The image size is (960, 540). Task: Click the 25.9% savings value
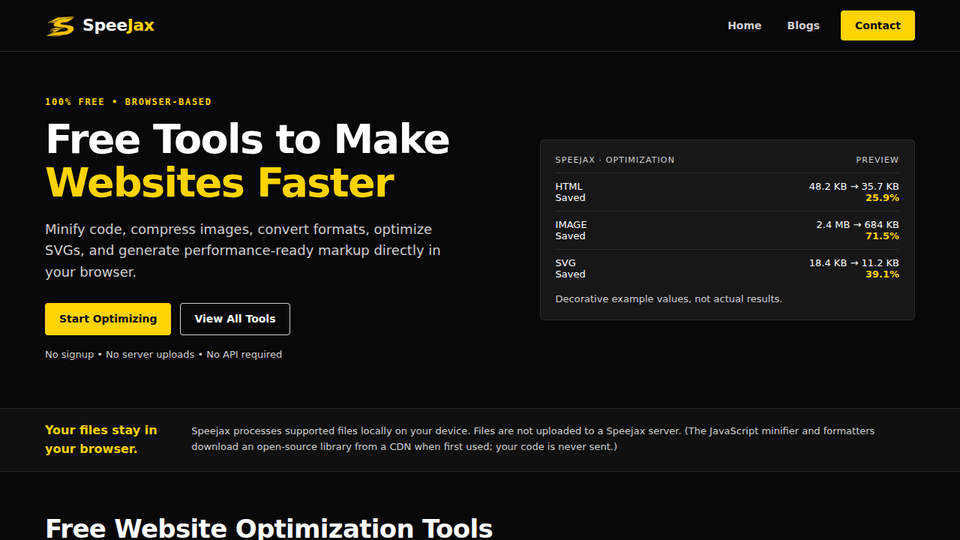coord(882,198)
